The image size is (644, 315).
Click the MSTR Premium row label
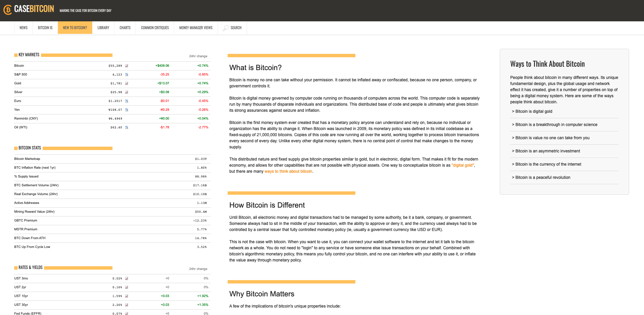point(26,229)
